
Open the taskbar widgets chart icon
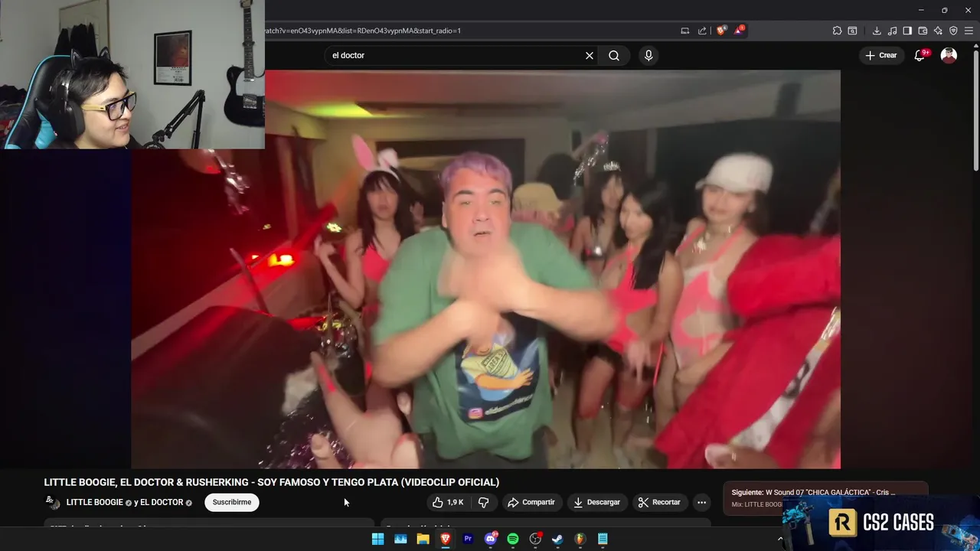400,539
